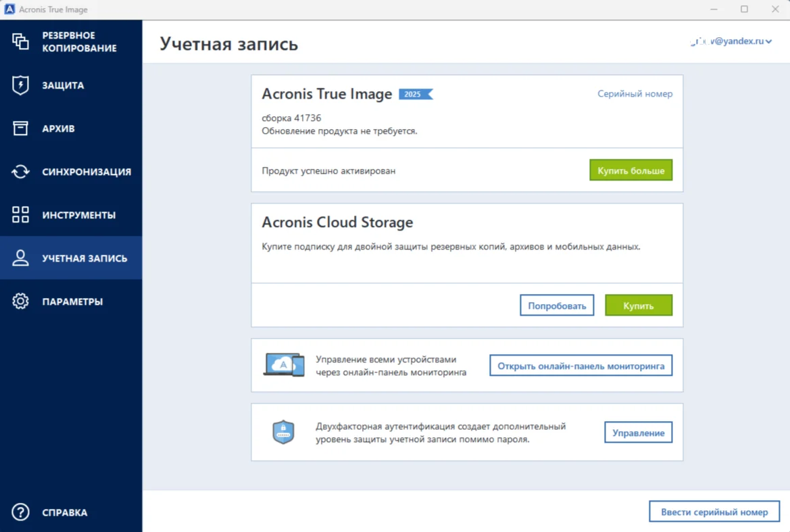Click the Tools grid icon

click(20, 215)
